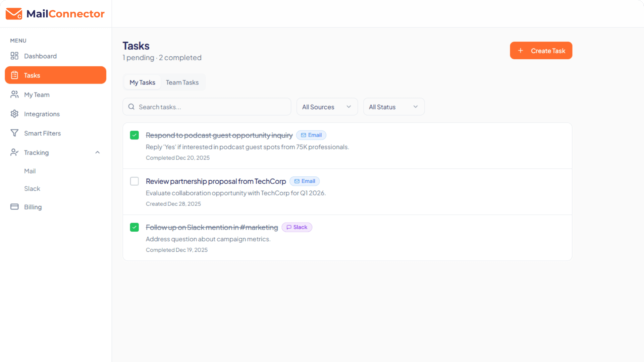
Task: Select the My Tasks tab
Action: click(142, 82)
